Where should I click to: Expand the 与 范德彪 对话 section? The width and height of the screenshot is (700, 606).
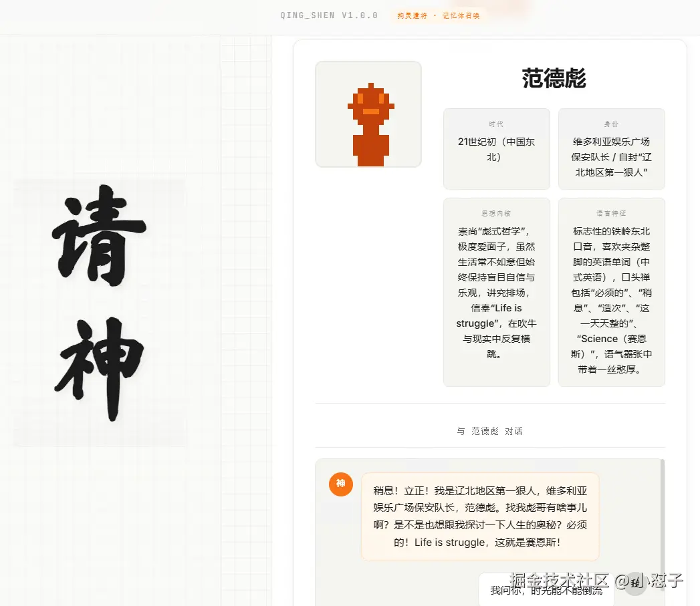coord(489,431)
